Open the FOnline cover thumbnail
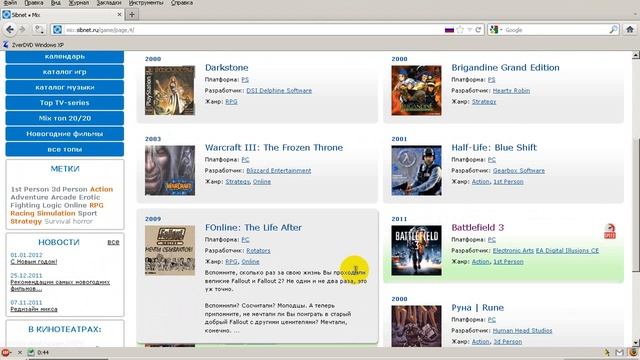Screen dimensions: 640x360 point(170,250)
